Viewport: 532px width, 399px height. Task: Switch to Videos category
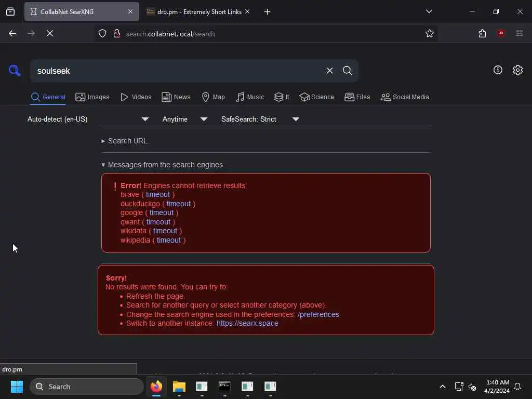pyautogui.click(x=136, y=97)
